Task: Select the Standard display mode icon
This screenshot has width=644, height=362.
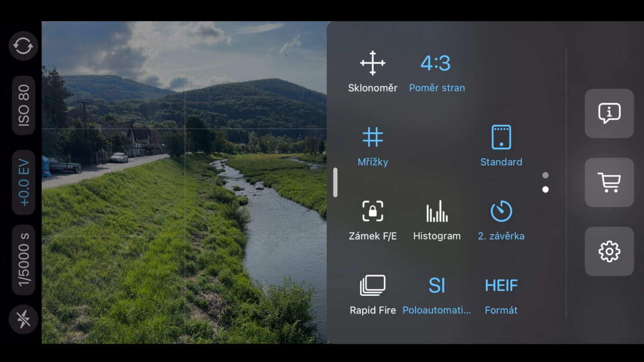Action: tap(501, 146)
